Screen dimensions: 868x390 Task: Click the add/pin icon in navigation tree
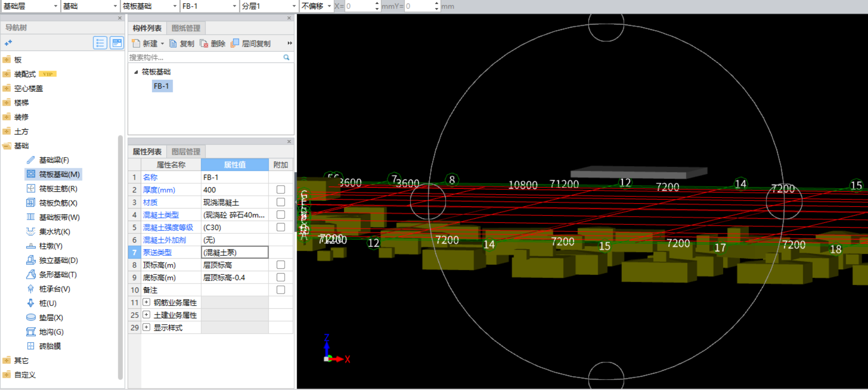click(x=8, y=43)
